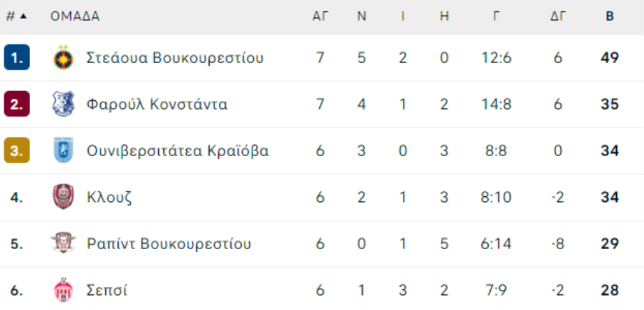
Task: Open the Κλουζ team name link
Action: (109, 198)
